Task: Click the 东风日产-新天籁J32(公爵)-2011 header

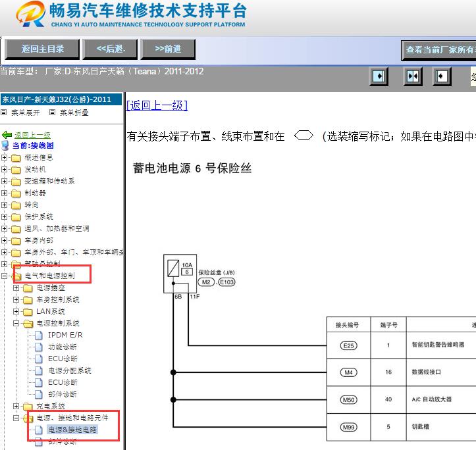Action: tap(61, 99)
